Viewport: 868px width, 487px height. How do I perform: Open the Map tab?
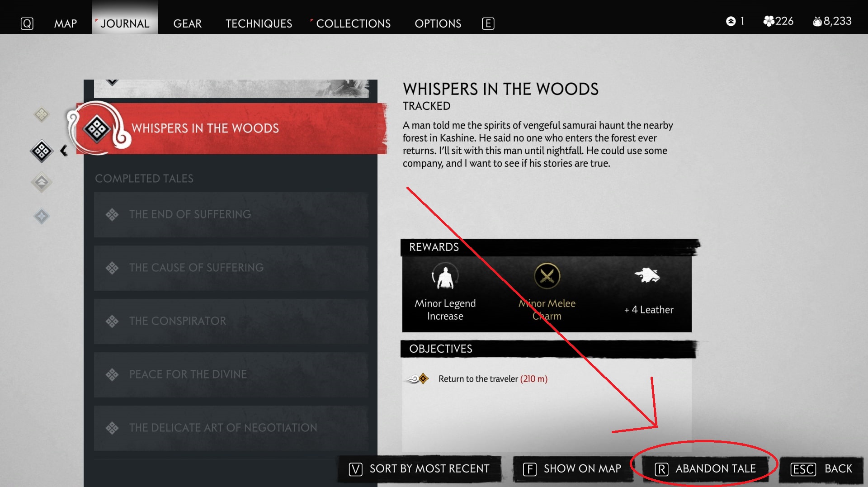tap(66, 24)
